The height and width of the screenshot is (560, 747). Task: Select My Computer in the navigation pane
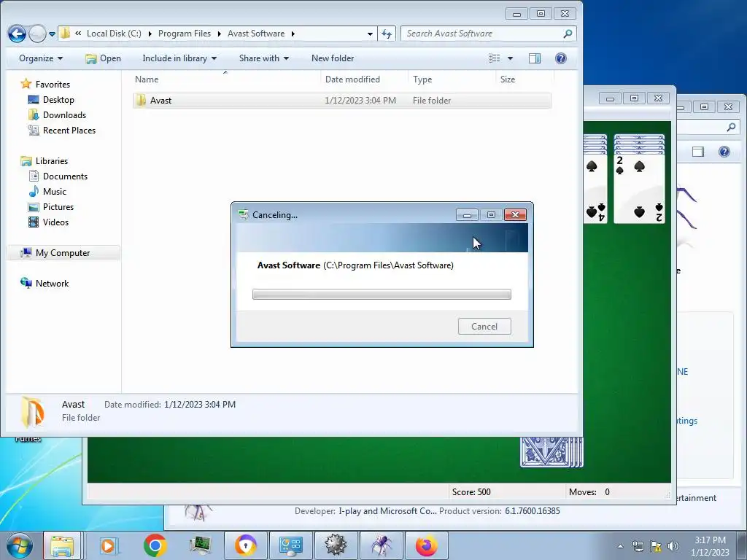pos(63,253)
